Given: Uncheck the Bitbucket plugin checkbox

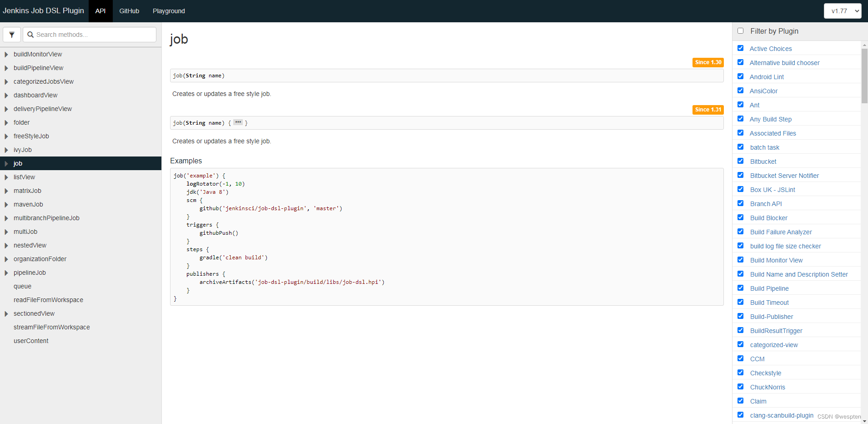Looking at the screenshot, I should click(740, 161).
